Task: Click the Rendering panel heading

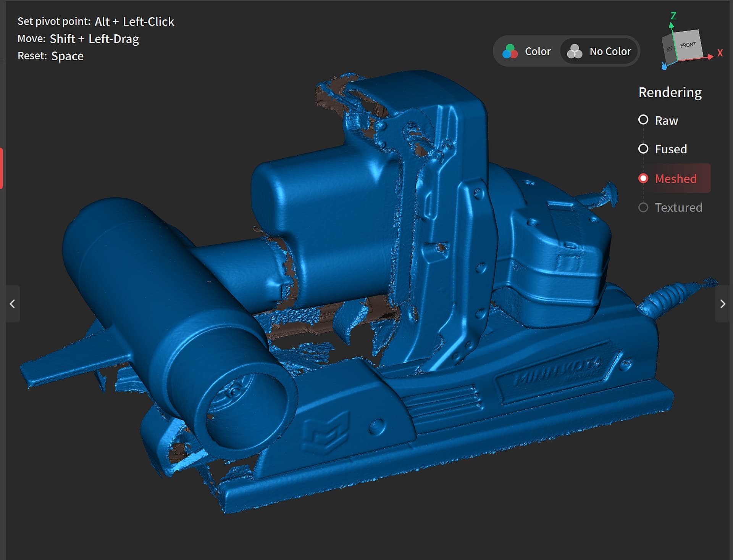Action: (670, 92)
